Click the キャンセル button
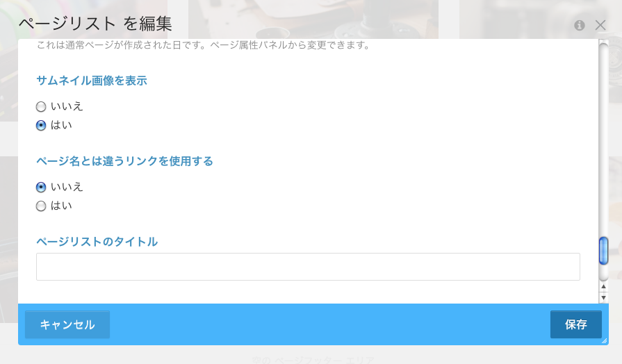The image size is (622, 364). point(67,324)
